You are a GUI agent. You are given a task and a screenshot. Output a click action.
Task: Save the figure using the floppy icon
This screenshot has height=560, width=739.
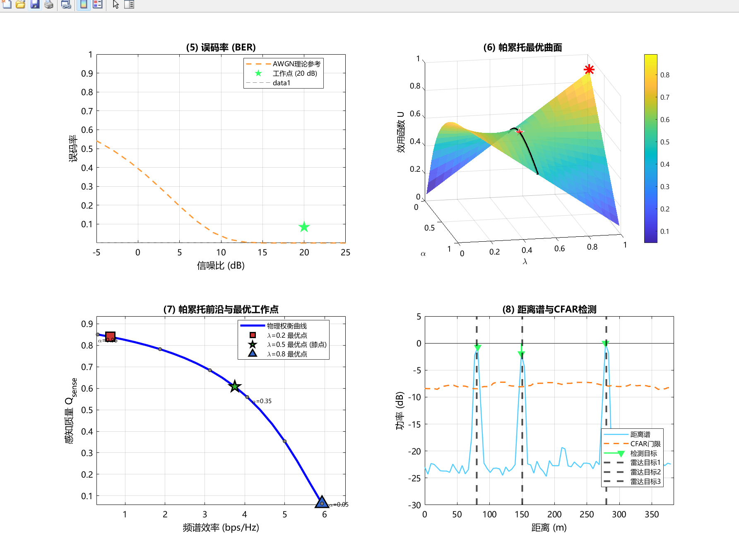click(x=35, y=4)
